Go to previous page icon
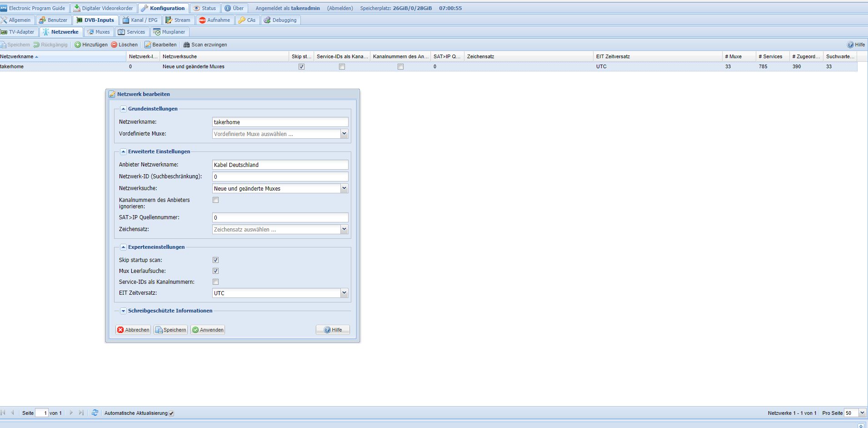Screen dimensions: 868x428 pyautogui.click(x=12, y=413)
